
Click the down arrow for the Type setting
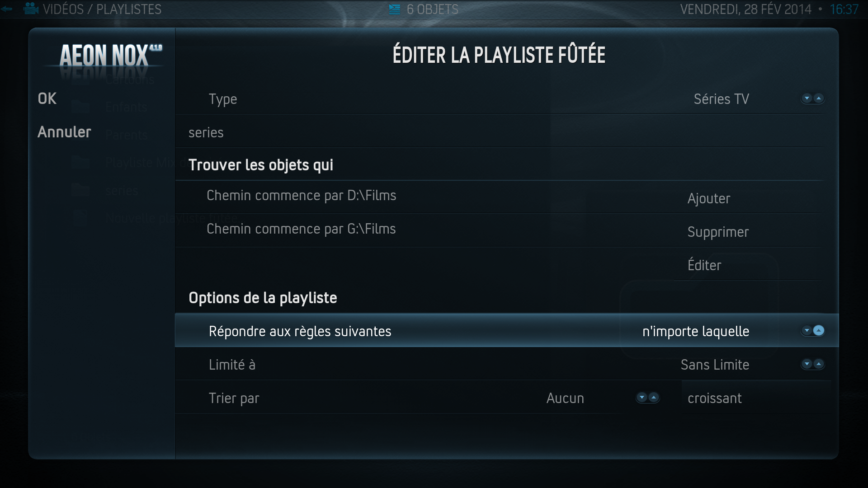[807, 98]
